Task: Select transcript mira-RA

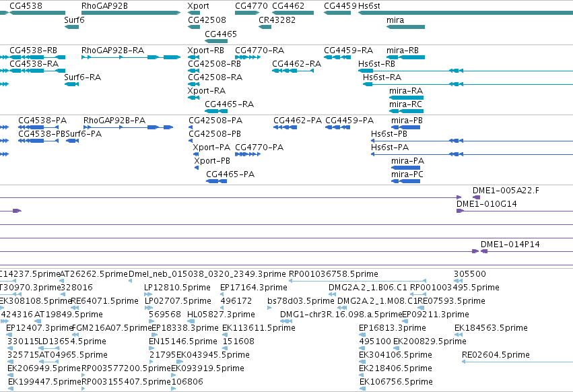Action: coord(407,98)
